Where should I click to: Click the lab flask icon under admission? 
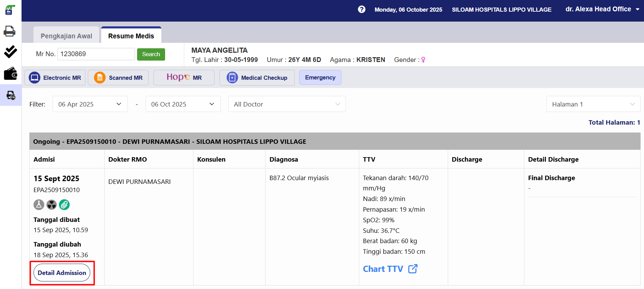39,205
